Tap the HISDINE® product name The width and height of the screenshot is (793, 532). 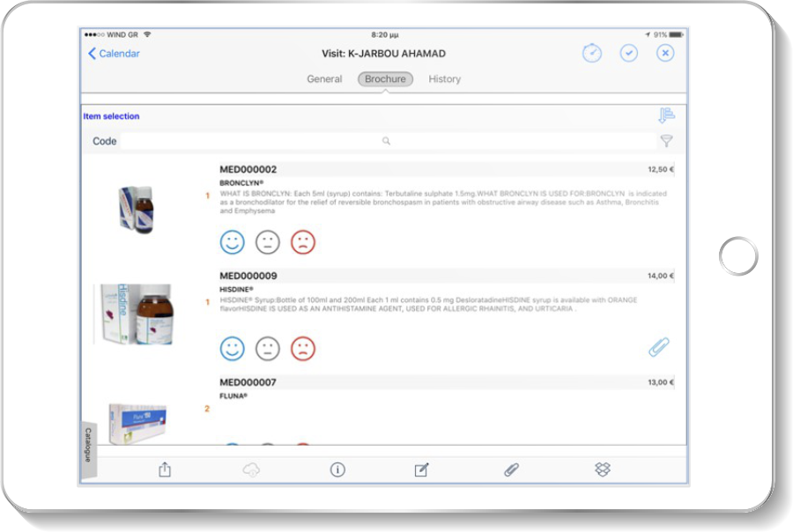(236, 289)
